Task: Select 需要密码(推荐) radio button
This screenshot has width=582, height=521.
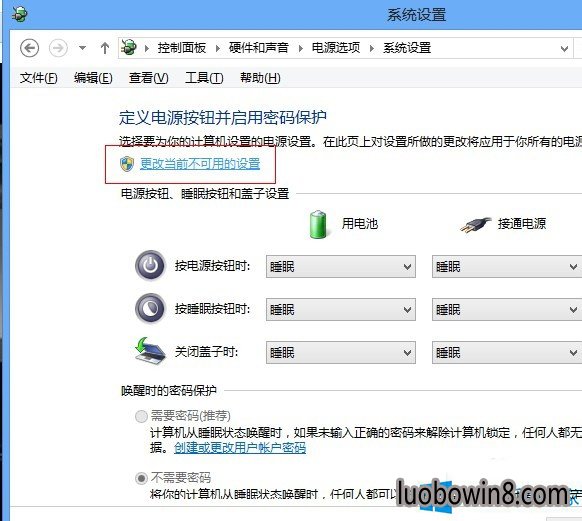Action: point(141,416)
